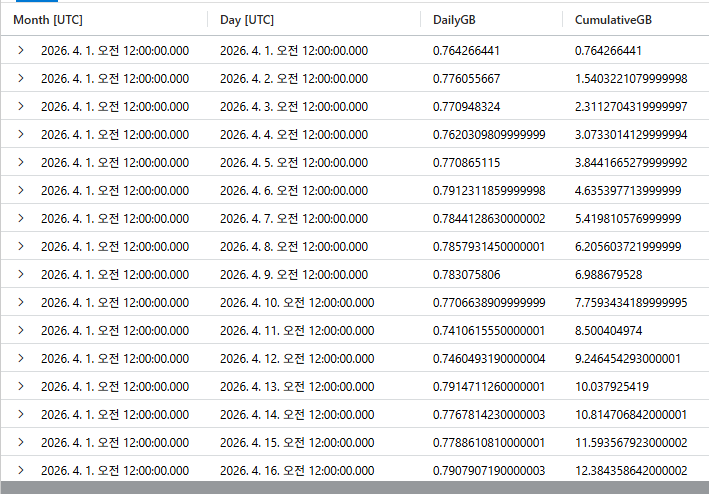Expand the row for day 2026. 4. 2.

point(21,78)
